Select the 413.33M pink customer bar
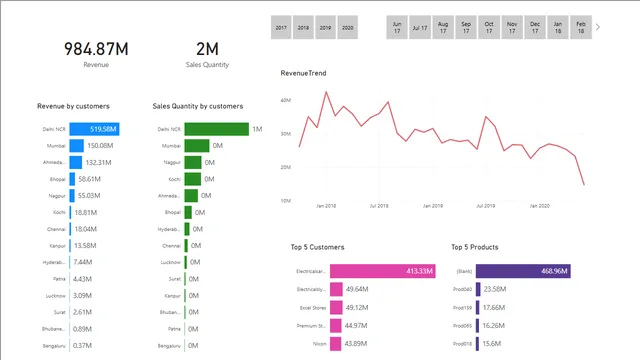 tap(383, 271)
